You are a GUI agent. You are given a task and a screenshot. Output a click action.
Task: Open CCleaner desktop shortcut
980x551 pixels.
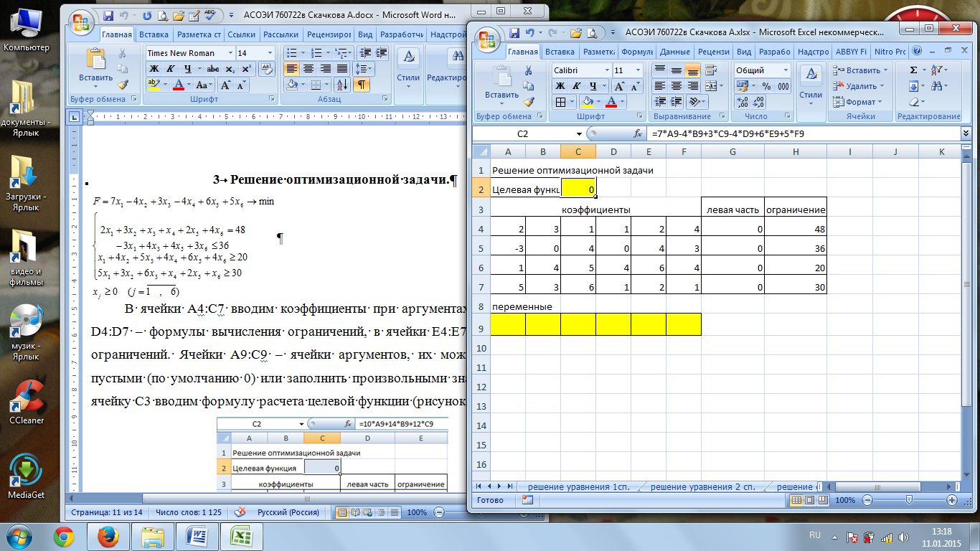pyautogui.click(x=26, y=402)
